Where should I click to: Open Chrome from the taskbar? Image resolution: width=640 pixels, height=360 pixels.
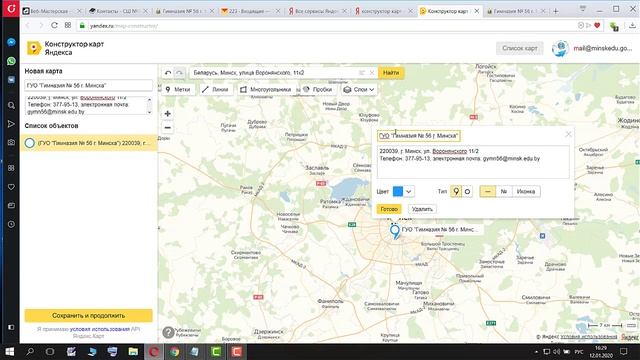point(174,351)
